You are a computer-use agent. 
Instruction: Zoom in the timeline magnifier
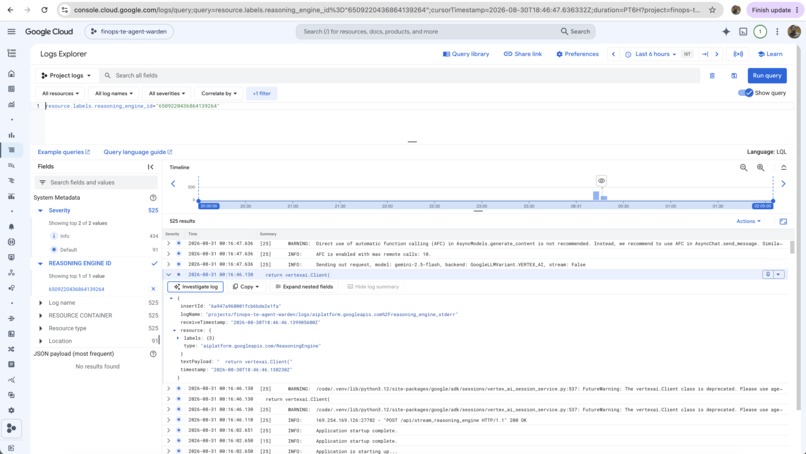(760, 168)
